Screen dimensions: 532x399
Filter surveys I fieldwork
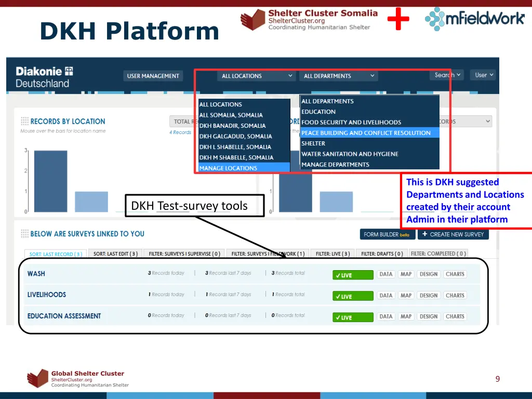[268, 254]
